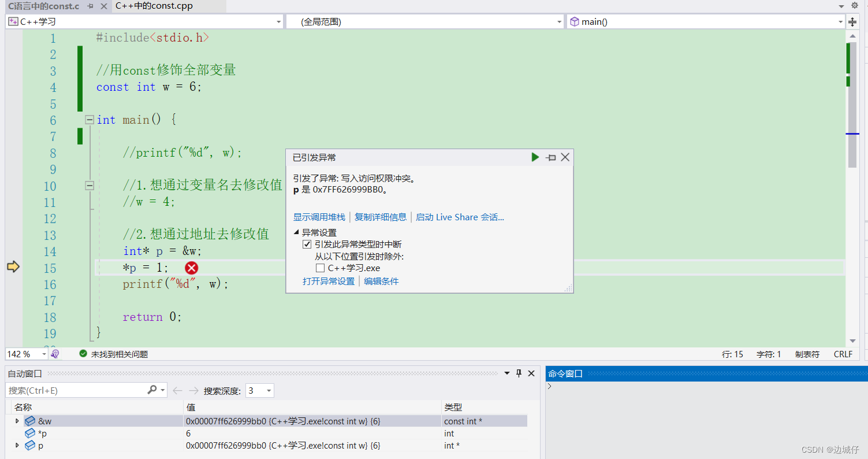868x459 pixels.
Task: Expand the &w variable in 自动窗口
Action: tap(17, 421)
